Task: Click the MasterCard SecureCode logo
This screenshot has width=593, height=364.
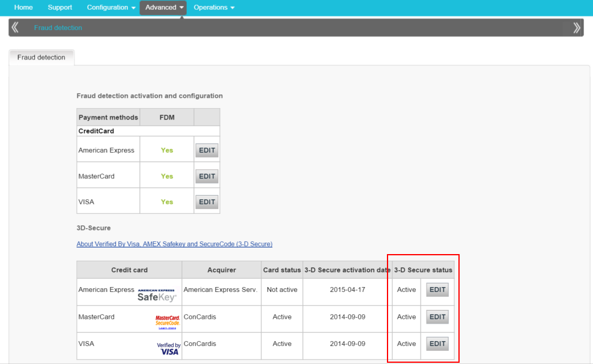Action: [168, 320]
